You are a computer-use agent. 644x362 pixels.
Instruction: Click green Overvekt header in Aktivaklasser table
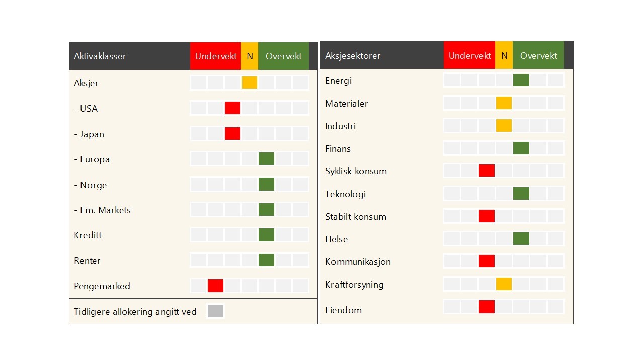[283, 56]
